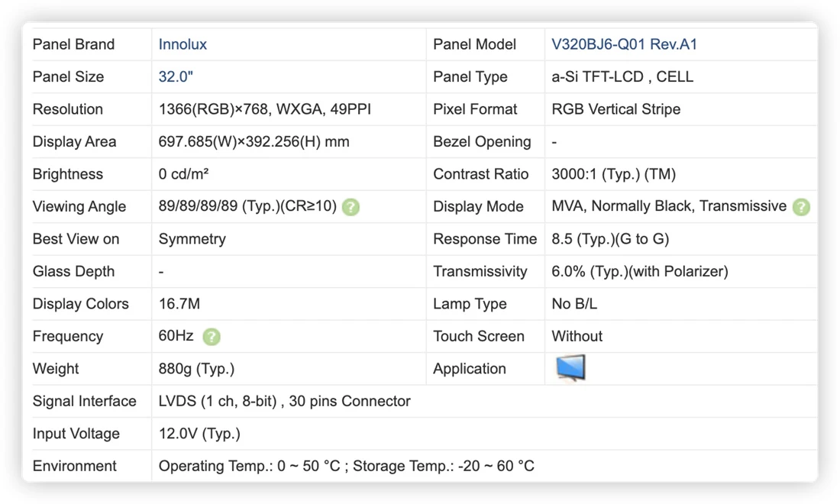Click the Bezel Opening label
This screenshot has height=504, width=840.
[482, 142]
